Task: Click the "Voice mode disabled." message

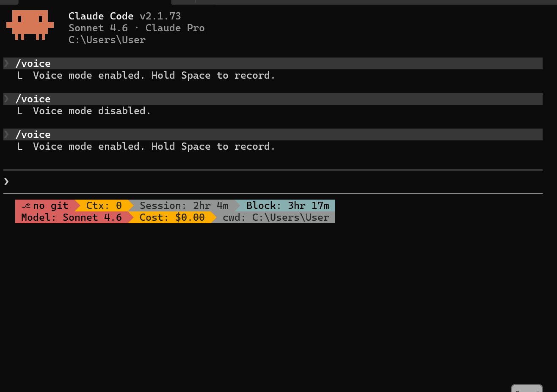Action: tap(92, 111)
